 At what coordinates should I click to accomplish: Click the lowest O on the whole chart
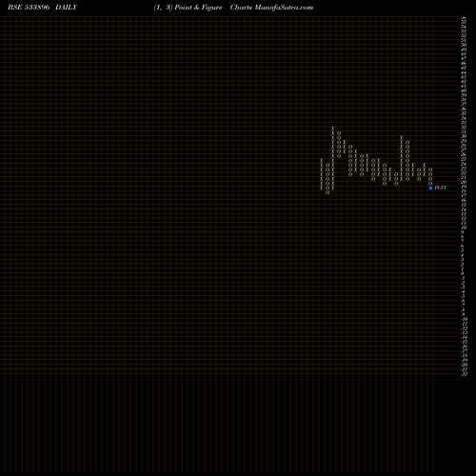(x=327, y=192)
